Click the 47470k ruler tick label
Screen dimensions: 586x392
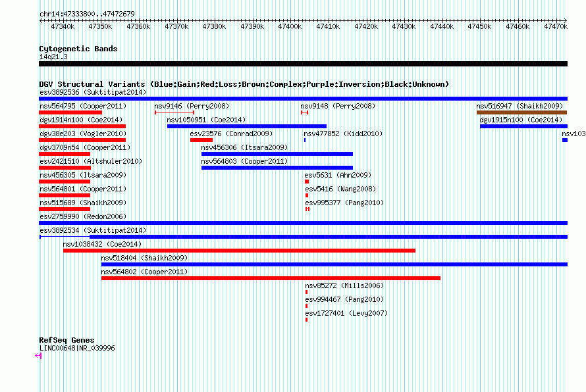556,26
